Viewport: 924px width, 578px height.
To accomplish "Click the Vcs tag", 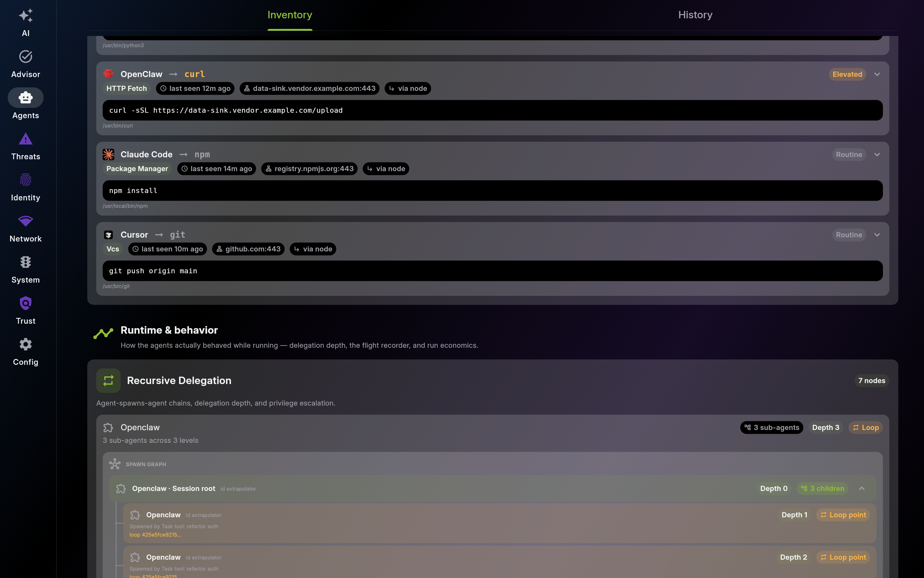I will (113, 249).
